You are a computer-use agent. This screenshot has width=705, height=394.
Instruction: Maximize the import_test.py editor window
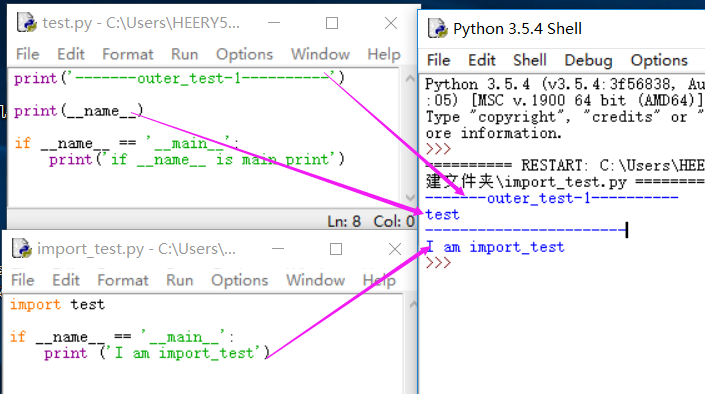coord(336,248)
